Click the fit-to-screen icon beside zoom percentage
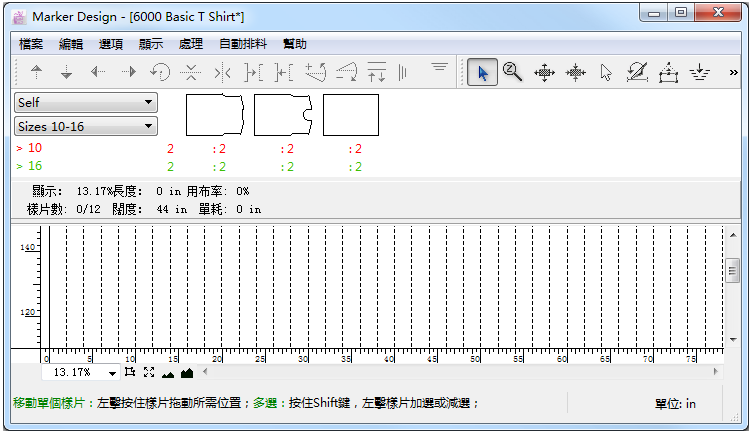The width and height of the screenshot is (751, 434). tap(148, 372)
